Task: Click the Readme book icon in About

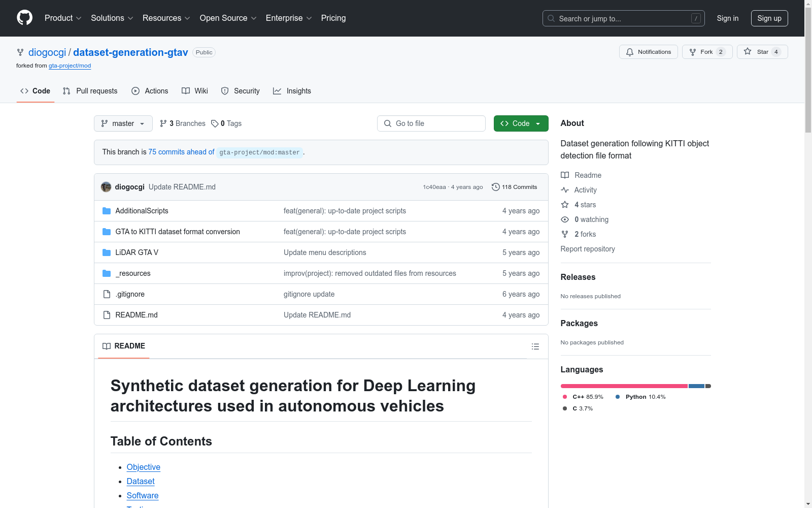Action: click(565, 175)
